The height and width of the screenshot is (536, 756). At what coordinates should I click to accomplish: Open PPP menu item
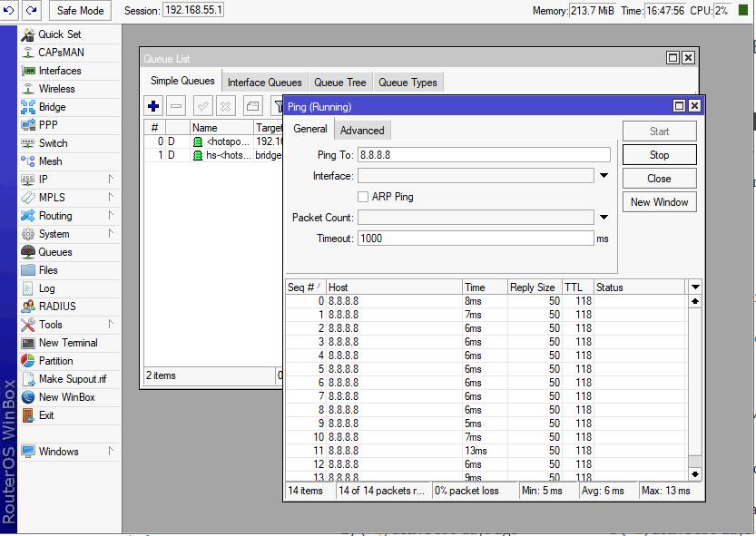click(x=70, y=125)
